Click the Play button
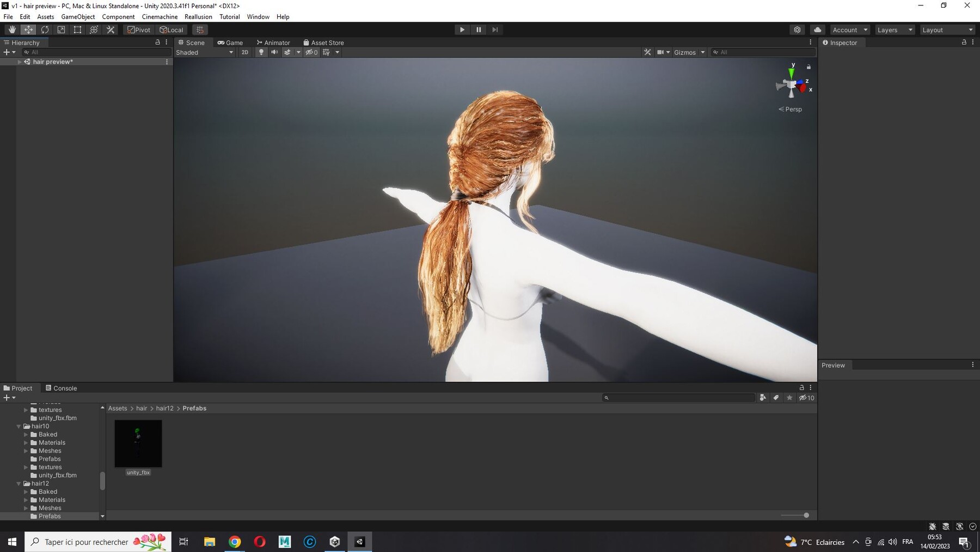This screenshot has width=980, height=552. click(x=462, y=30)
